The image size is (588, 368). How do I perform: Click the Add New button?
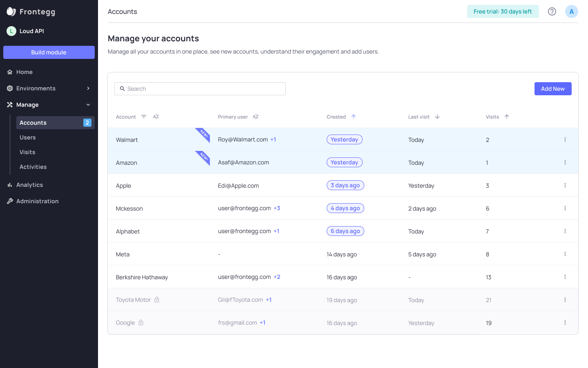point(553,89)
